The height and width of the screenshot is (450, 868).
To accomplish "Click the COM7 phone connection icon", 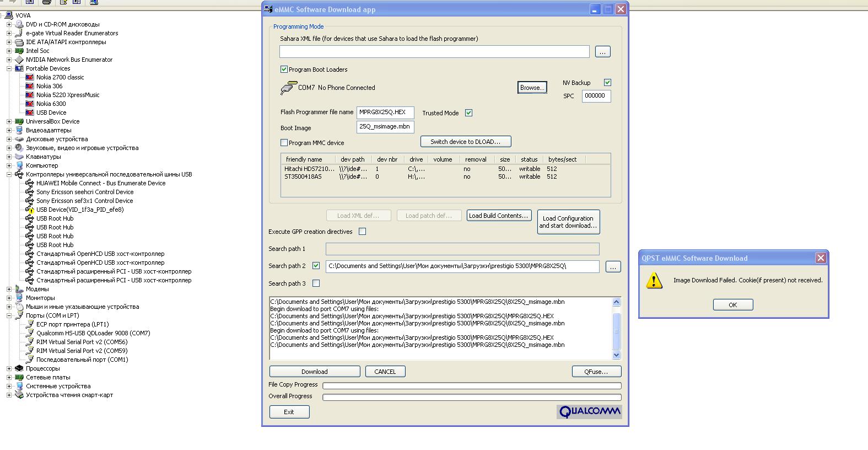I will coord(288,88).
